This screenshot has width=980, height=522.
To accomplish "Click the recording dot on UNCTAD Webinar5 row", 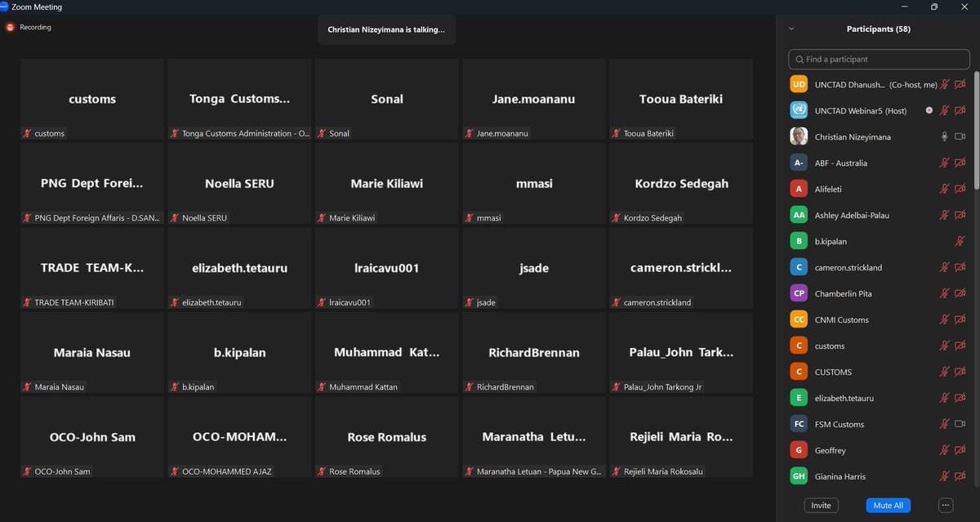I will [929, 110].
